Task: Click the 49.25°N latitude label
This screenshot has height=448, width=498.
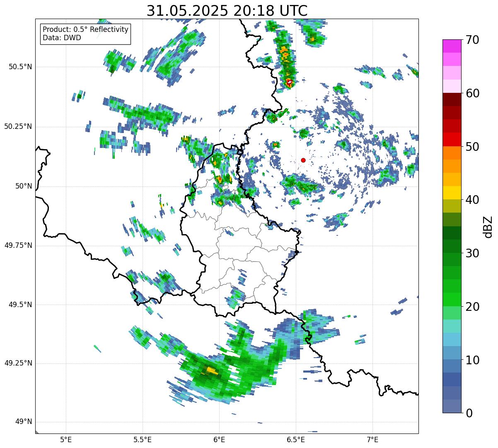Action: (18, 363)
